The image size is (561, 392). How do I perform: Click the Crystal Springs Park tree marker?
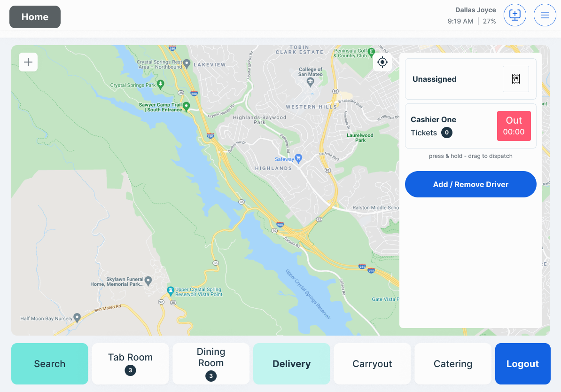tap(160, 85)
